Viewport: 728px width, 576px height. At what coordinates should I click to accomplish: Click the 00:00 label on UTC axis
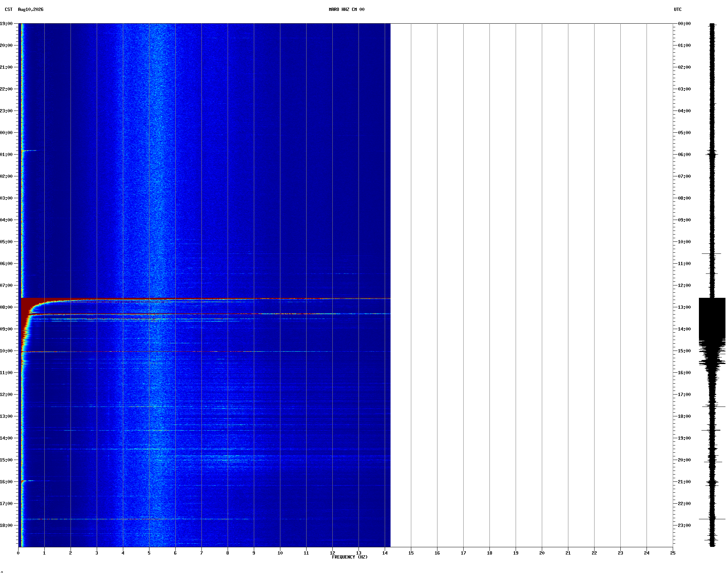pyautogui.click(x=684, y=24)
